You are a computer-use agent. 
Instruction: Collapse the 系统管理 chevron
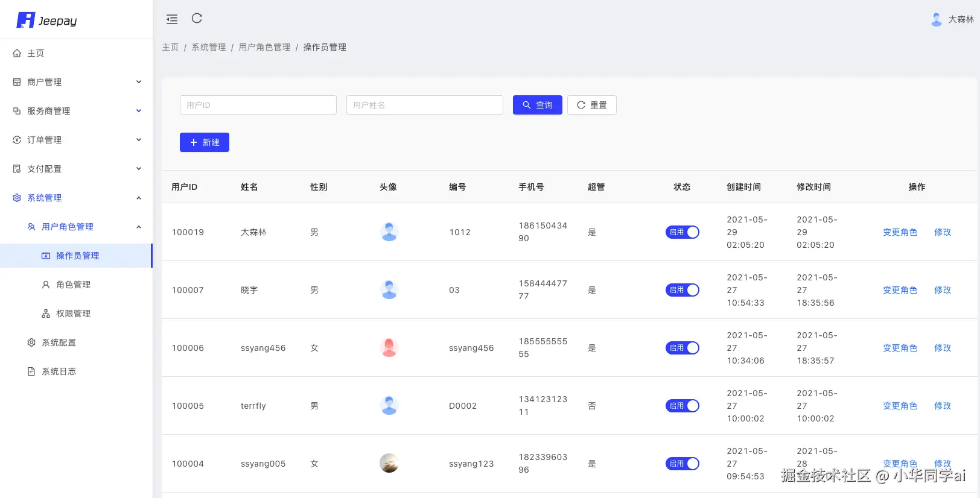click(x=139, y=198)
